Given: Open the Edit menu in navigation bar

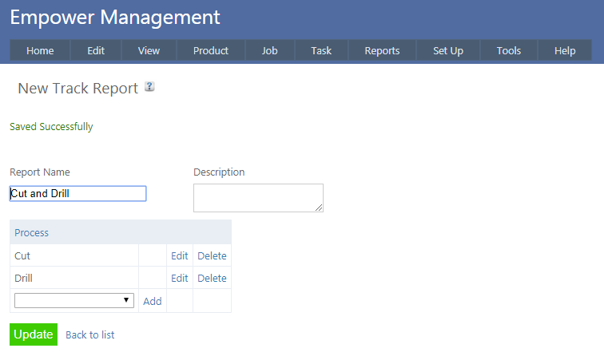Looking at the screenshot, I should click(96, 50).
